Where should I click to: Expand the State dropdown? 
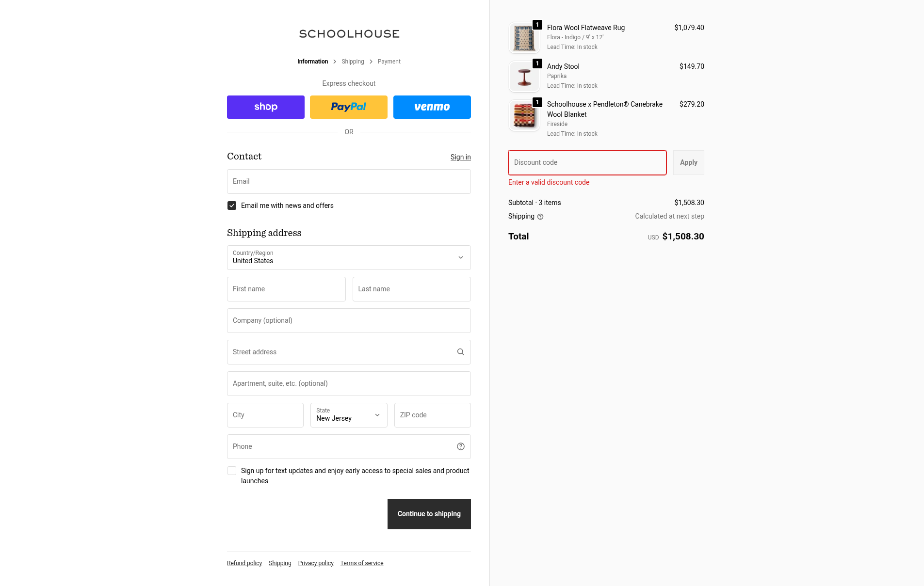[349, 415]
